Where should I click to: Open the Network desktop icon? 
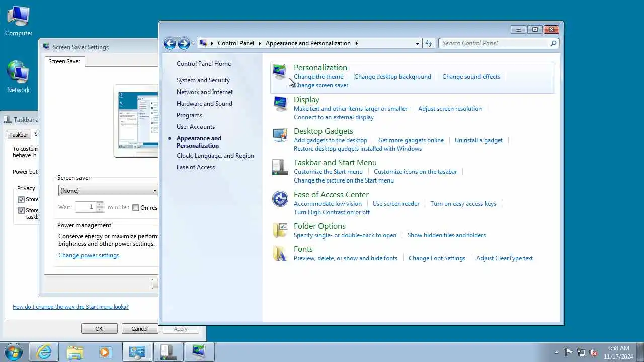tap(19, 77)
